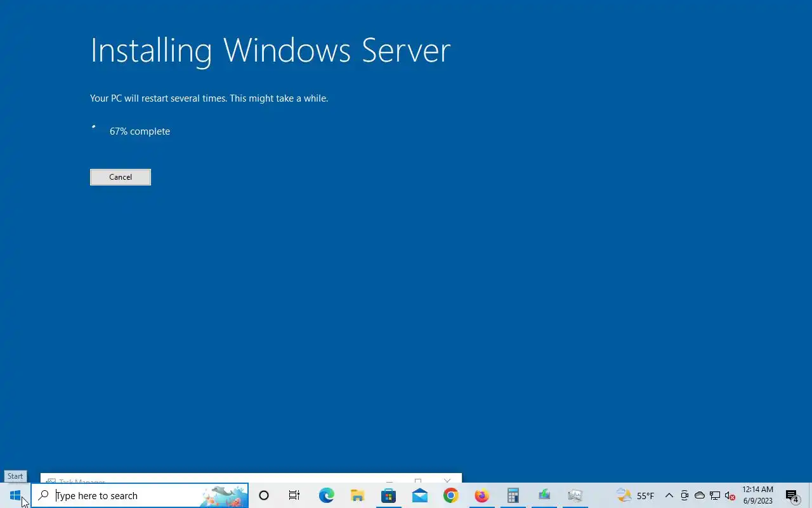This screenshot has height=508, width=812.
Task: Focus the 'Type here to search' box
Action: pos(140,495)
